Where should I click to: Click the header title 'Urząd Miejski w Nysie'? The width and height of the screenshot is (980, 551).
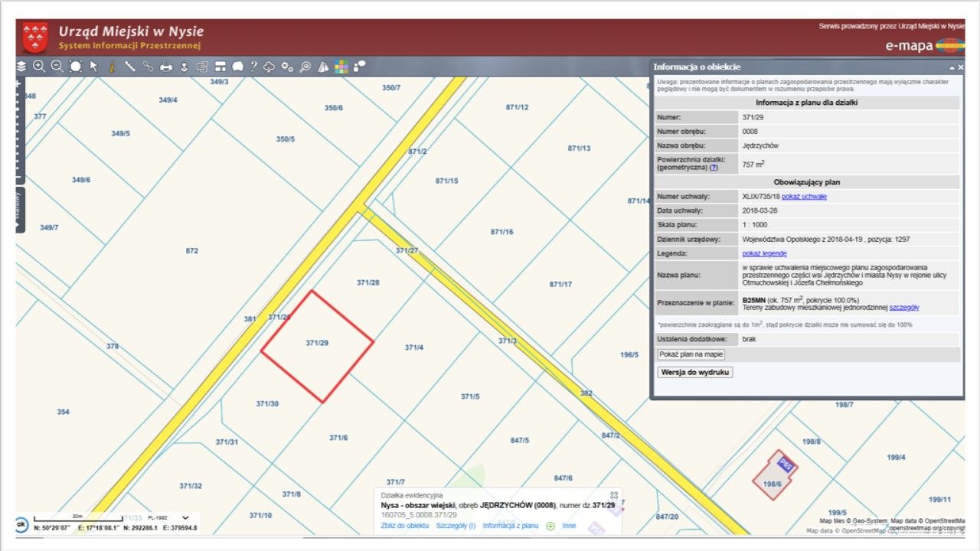(x=131, y=31)
